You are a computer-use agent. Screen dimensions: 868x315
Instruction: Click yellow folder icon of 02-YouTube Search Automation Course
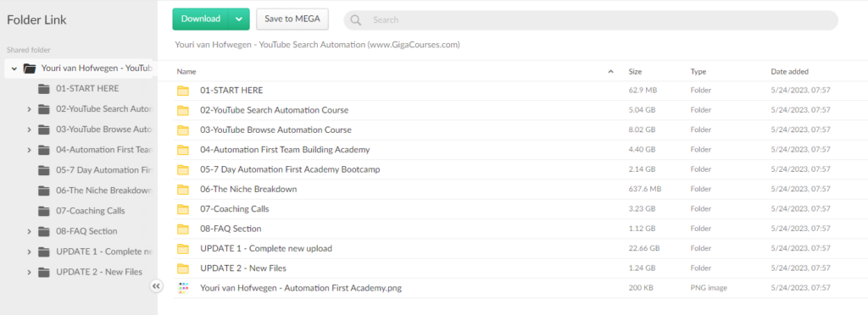183,111
